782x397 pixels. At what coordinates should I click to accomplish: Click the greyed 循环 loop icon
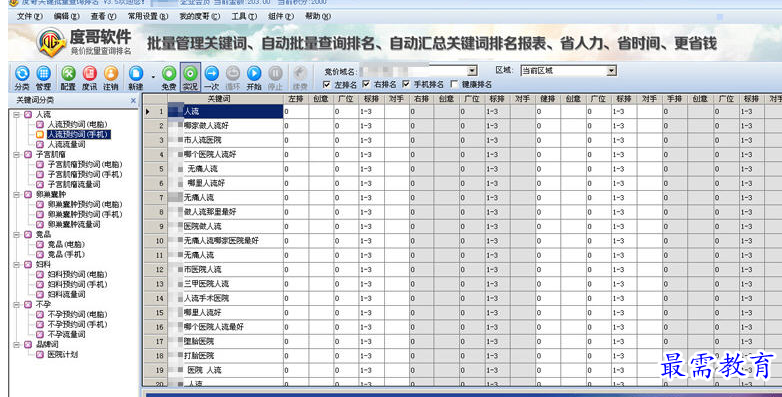[233, 74]
